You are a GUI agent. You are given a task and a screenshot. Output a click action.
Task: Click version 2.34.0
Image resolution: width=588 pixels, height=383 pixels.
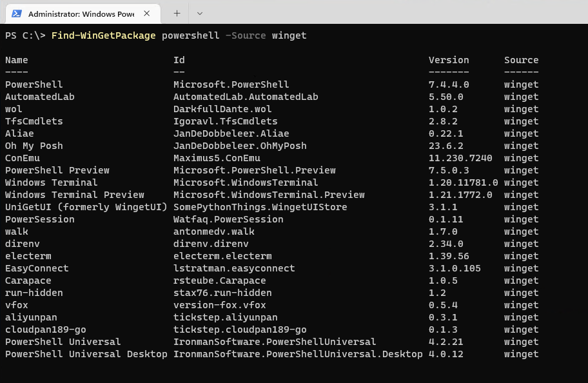click(446, 244)
